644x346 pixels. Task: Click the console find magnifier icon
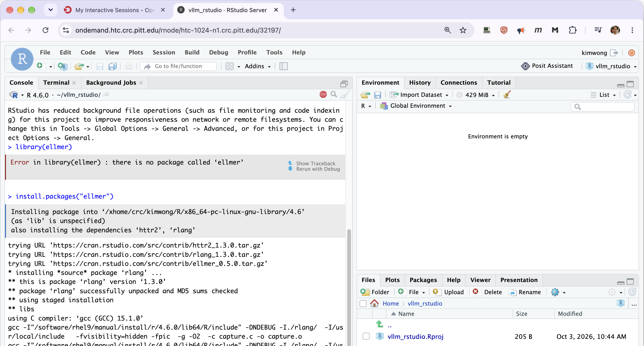[333, 94]
